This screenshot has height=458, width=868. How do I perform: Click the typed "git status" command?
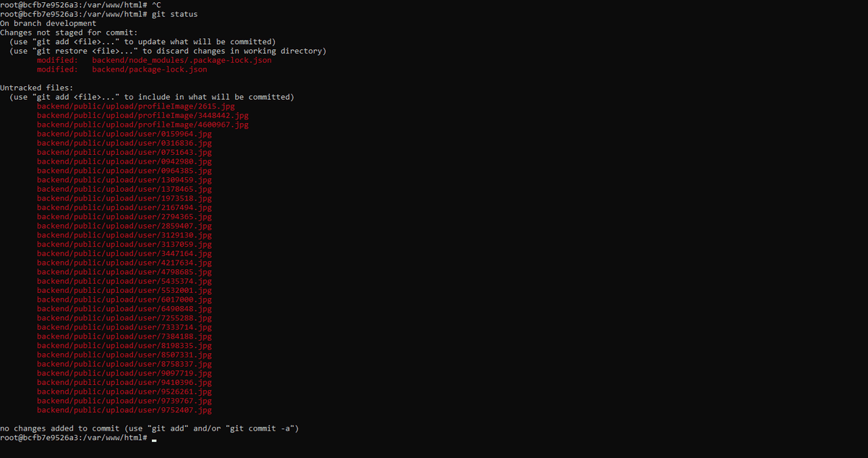coord(174,14)
